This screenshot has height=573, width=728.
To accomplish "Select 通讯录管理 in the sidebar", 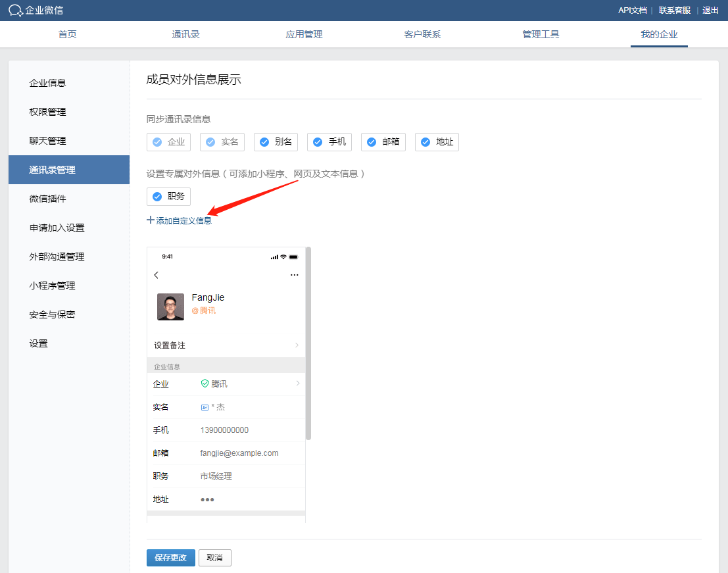I will pos(68,170).
